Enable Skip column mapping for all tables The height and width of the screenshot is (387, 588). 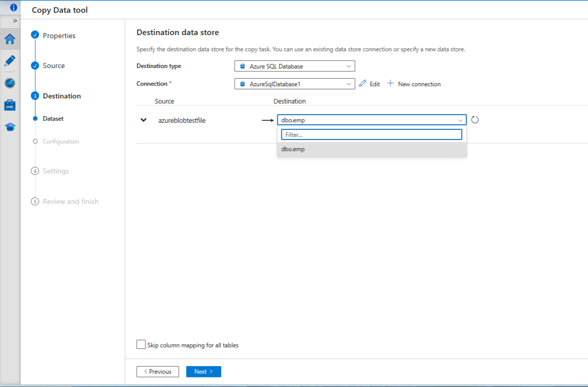pos(141,345)
